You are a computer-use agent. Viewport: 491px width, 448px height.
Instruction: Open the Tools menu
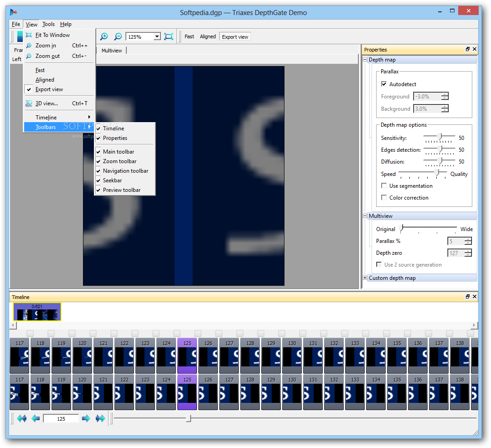[x=48, y=24]
